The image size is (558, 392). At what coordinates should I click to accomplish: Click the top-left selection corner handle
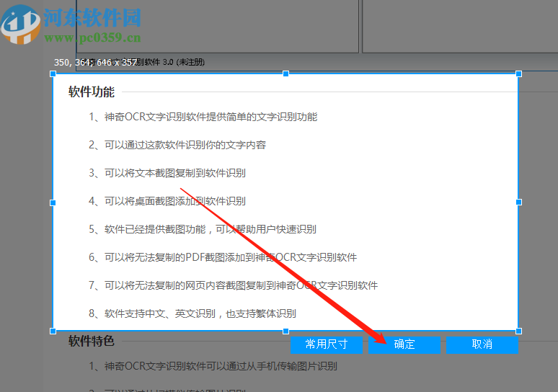tap(53, 73)
